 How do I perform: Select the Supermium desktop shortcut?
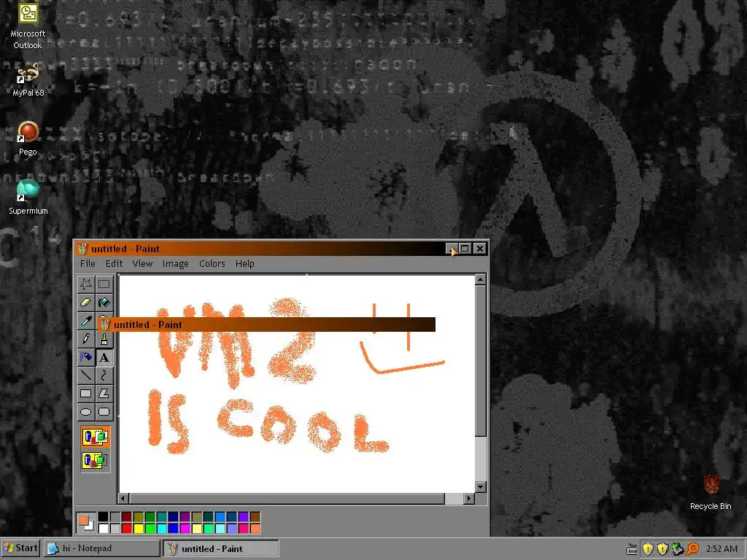coord(28,197)
